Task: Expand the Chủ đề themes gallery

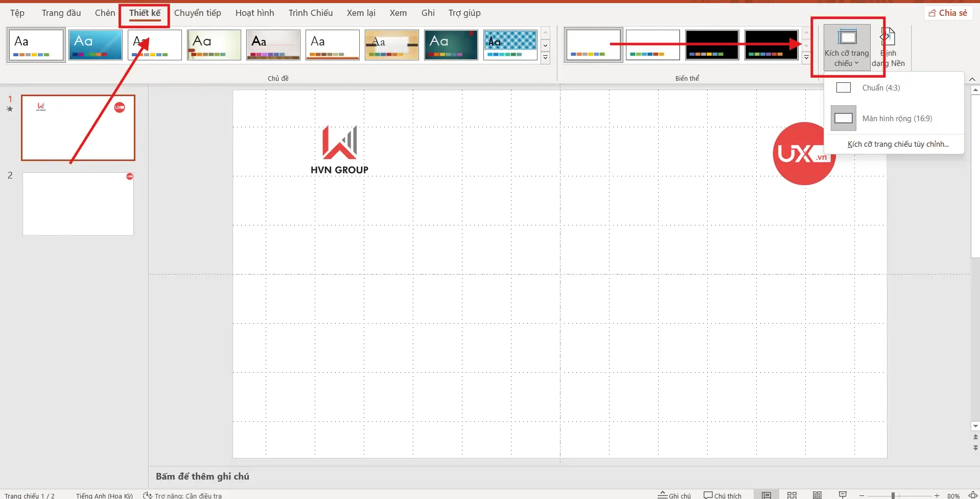Action: pos(545,58)
